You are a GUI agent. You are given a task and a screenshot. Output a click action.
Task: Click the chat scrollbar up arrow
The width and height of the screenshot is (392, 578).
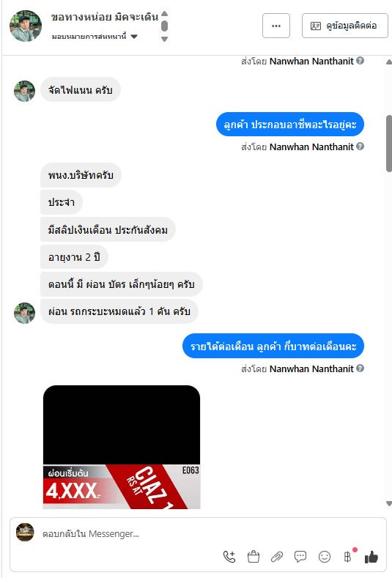[388, 62]
